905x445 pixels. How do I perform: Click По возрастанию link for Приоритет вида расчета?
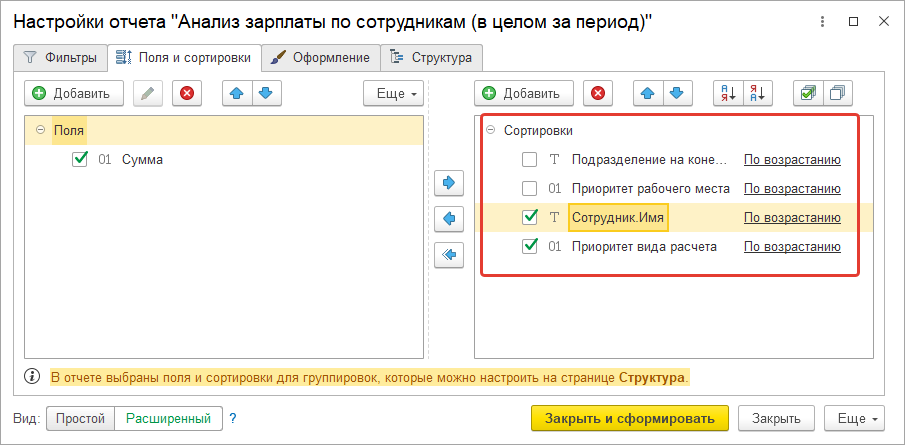[792, 246]
